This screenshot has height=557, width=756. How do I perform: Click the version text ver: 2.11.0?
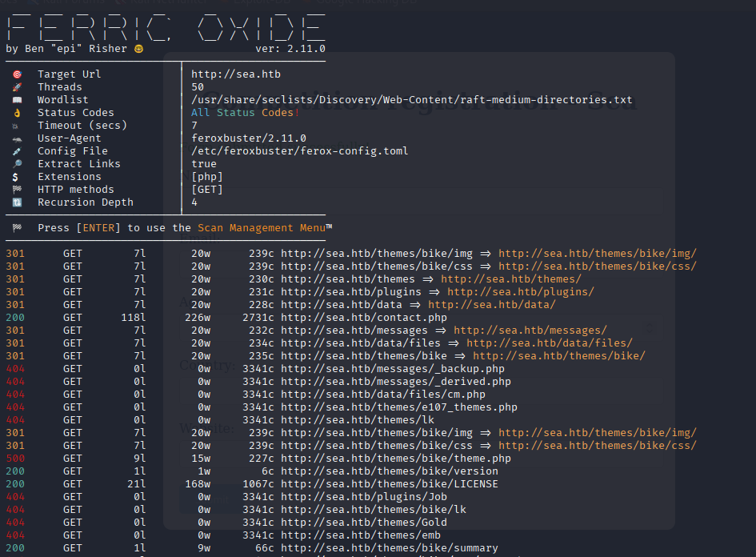pos(290,49)
